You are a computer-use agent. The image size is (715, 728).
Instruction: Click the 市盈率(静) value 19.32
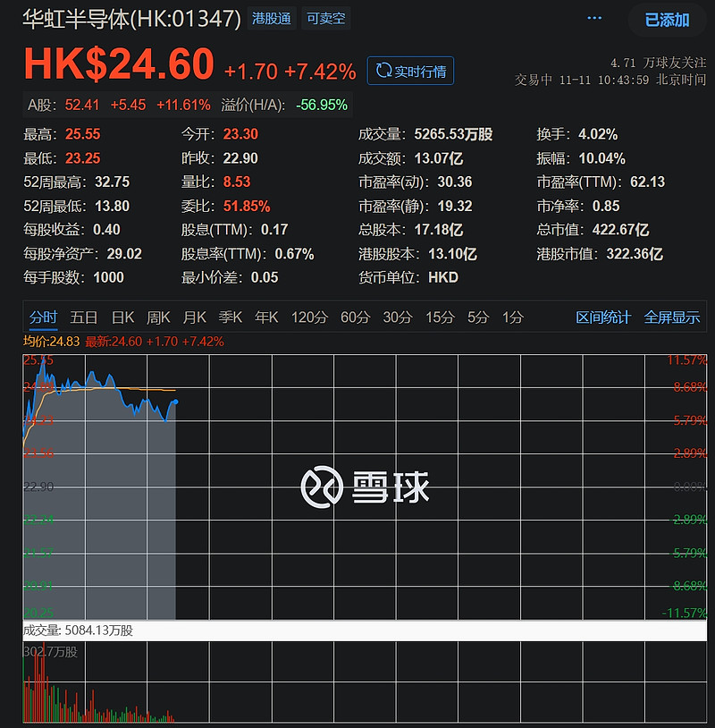(x=455, y=206)
